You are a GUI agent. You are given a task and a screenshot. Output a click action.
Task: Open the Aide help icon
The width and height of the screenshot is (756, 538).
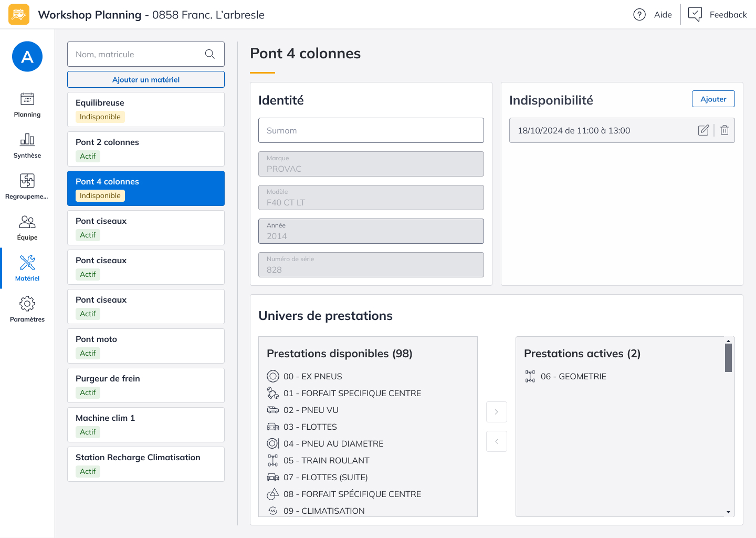point(639,15)
